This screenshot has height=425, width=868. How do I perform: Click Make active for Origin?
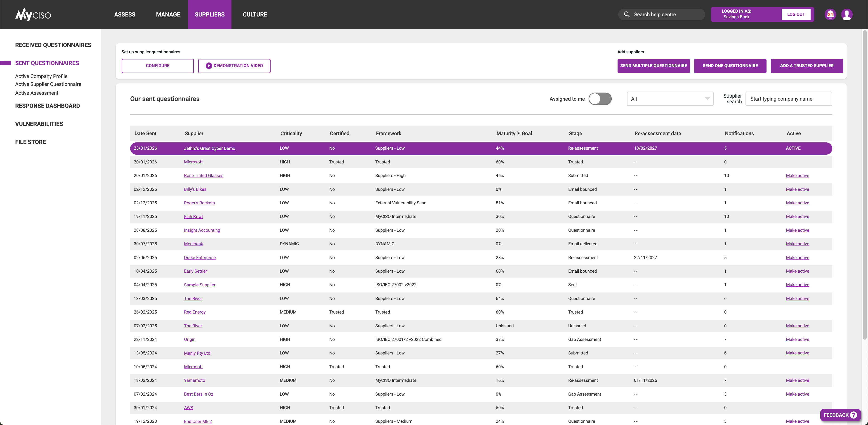(x=797, y=339)
